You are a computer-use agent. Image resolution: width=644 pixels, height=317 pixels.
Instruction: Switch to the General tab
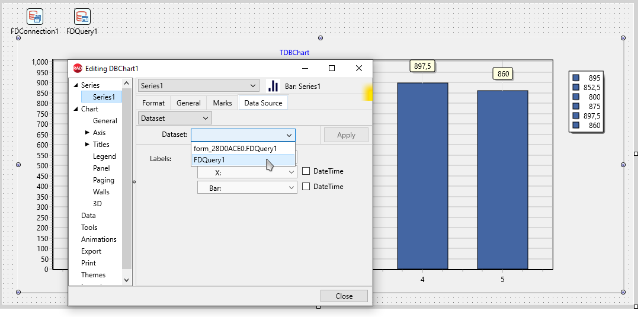point(188,103)
